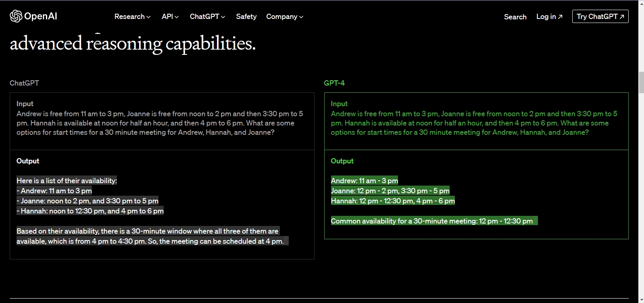Click the scrollbar down arrow

coord(641,299)
